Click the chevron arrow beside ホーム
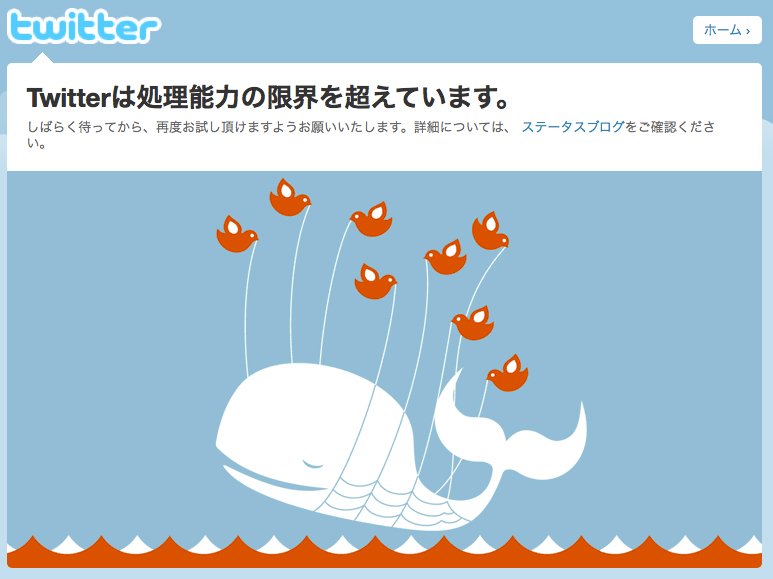 (x=748, y=31)
